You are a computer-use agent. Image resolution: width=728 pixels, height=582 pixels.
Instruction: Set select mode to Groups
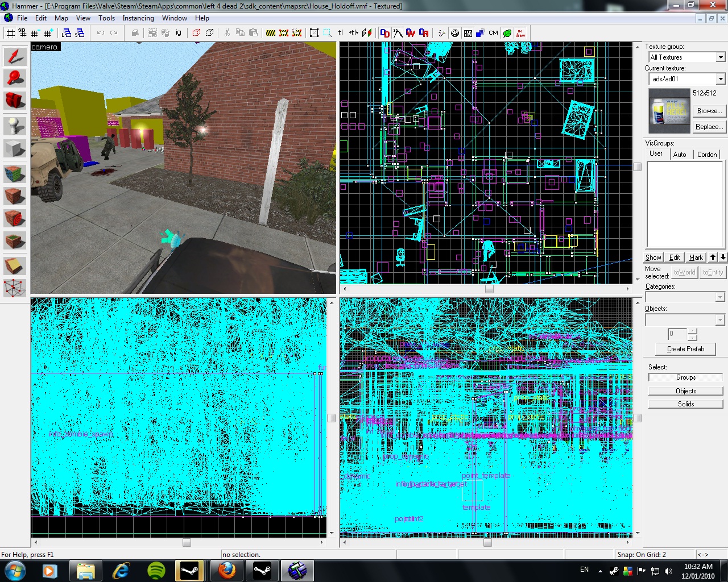coord(686,377)
